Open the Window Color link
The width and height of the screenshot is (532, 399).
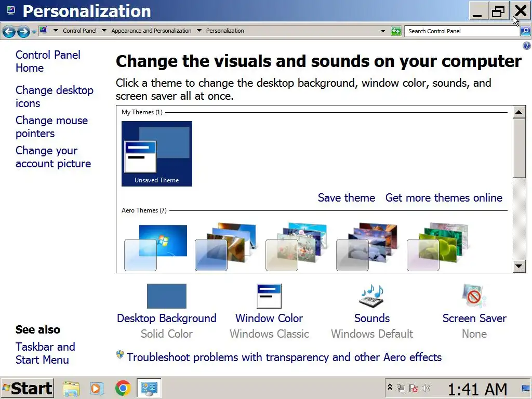269,318
